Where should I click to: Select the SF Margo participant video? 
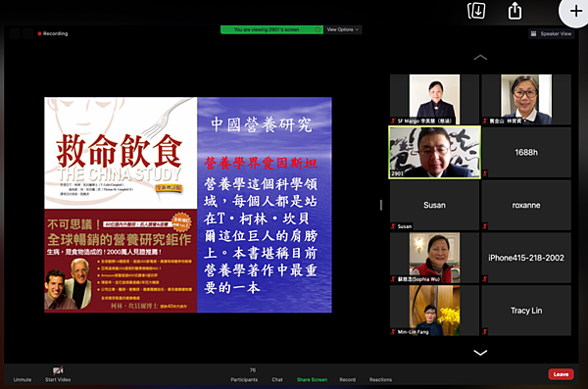click(434, 99)
